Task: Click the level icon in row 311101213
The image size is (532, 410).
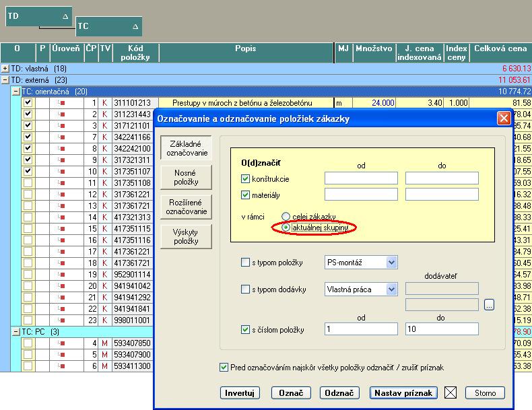Action: (x=61, y=103)
